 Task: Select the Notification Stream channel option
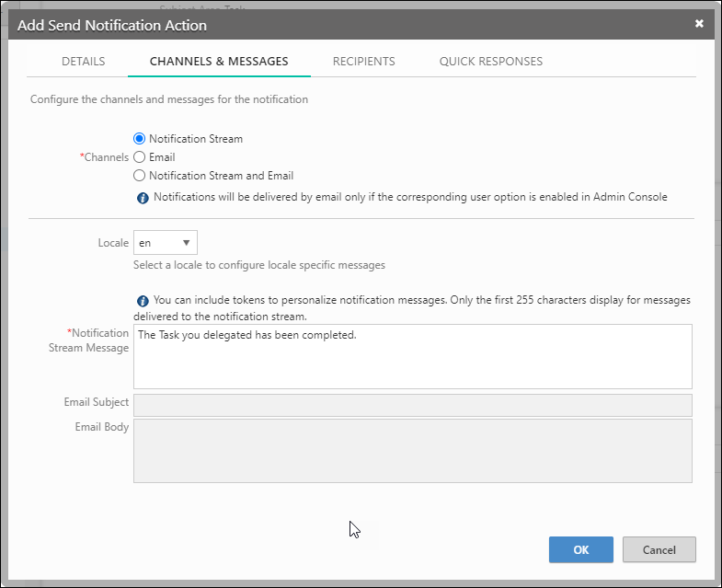click(140, 139)
